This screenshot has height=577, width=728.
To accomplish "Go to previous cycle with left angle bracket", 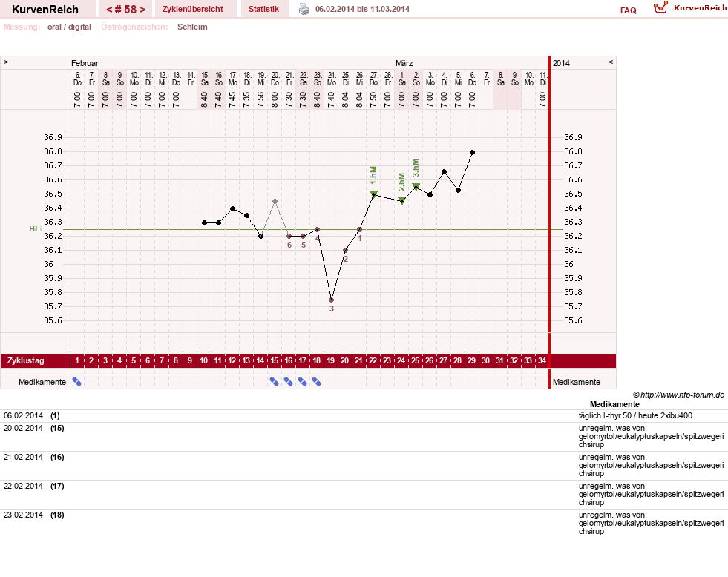I will tap(109, 10).
